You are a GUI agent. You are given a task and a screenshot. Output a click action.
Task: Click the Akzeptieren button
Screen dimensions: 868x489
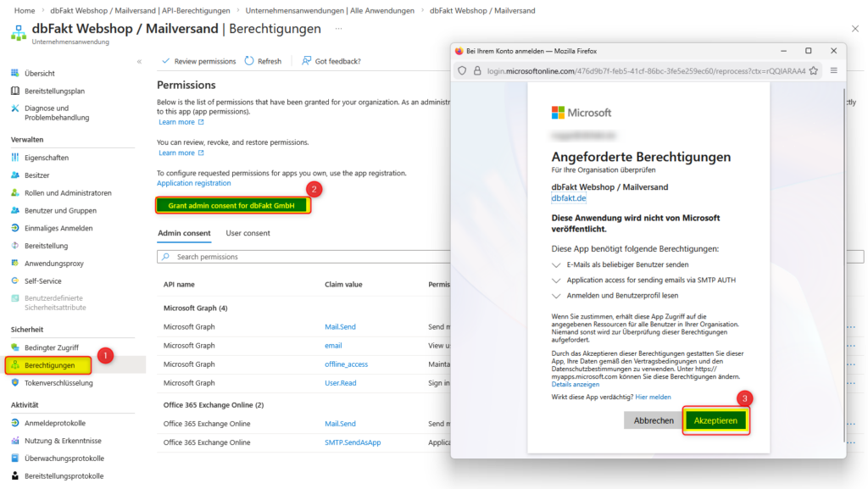715,420
